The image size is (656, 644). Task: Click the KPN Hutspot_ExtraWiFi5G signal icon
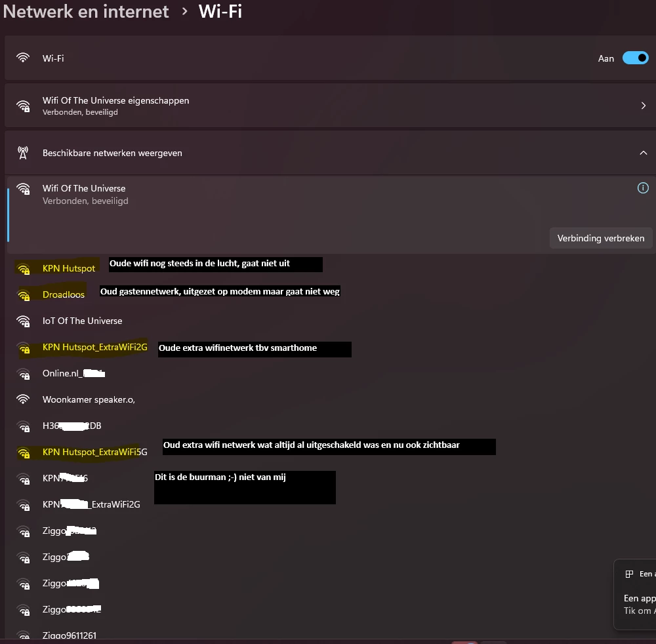pos(24,453)
